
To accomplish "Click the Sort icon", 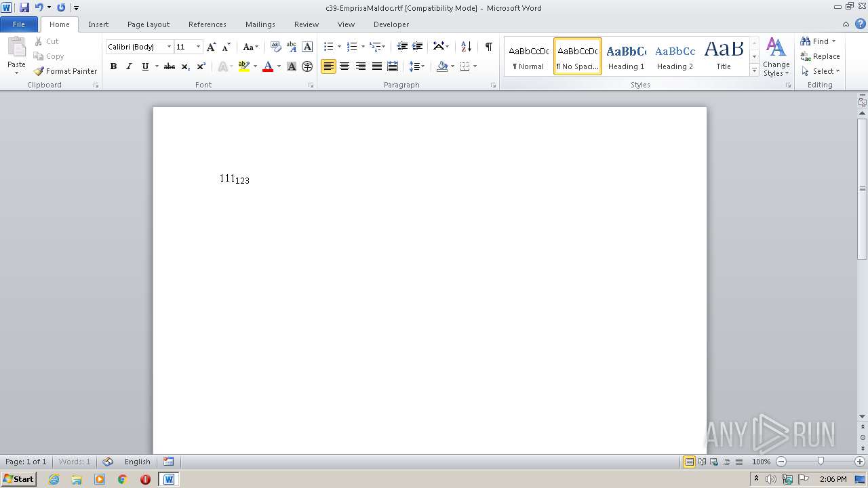I will click(x=466, y=47).
